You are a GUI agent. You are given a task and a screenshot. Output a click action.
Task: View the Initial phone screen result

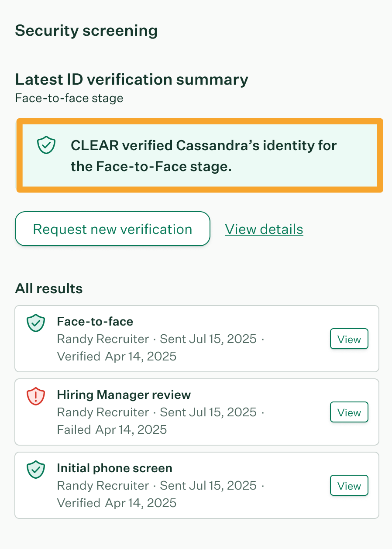[349, 485]
